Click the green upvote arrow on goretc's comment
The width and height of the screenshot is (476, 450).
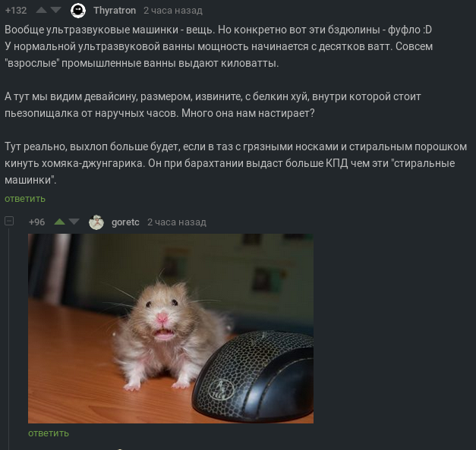(x=59, y=222)
